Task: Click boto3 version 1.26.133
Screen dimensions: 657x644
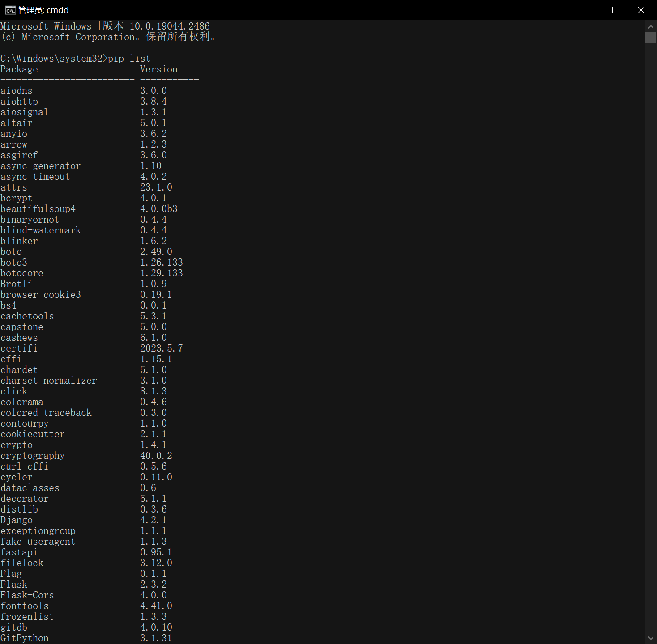Action: (x=162, y=263)
